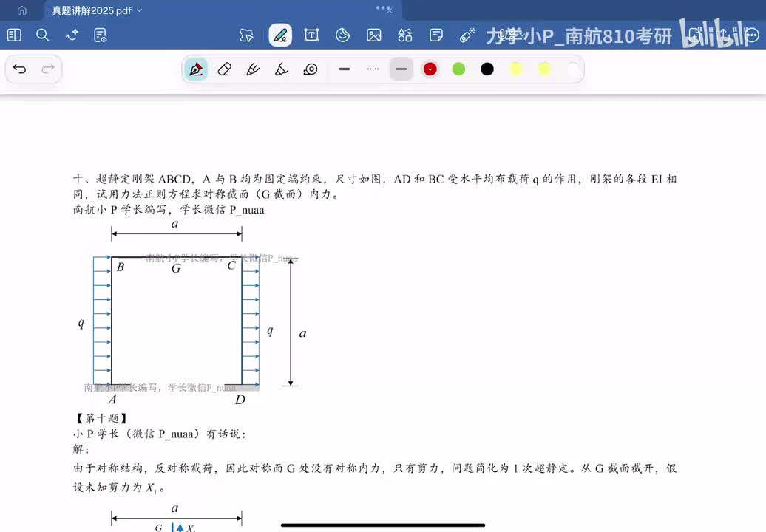
Task: Go to the home screen icon
Action: (22, 10)
